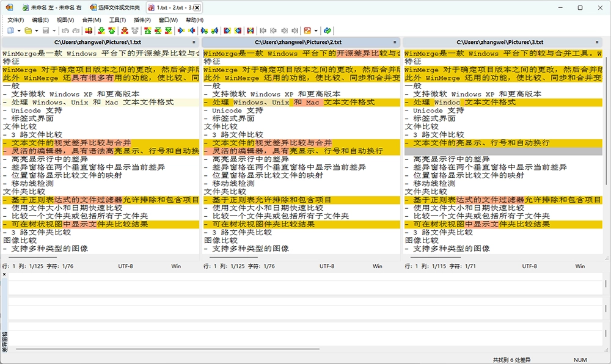Open files with the yellow folder icon
611x364 pixels.
pos(28,31)
